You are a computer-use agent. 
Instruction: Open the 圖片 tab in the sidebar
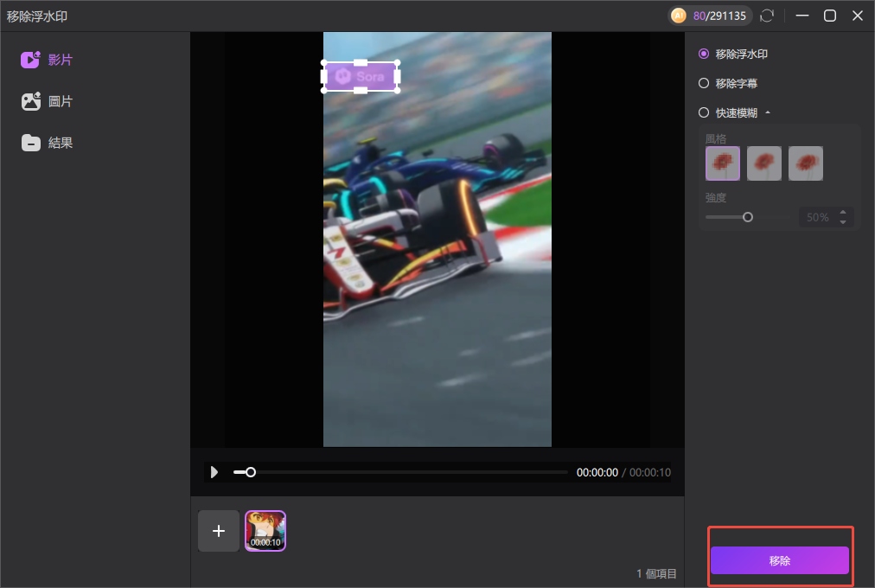tap(60, 101)
